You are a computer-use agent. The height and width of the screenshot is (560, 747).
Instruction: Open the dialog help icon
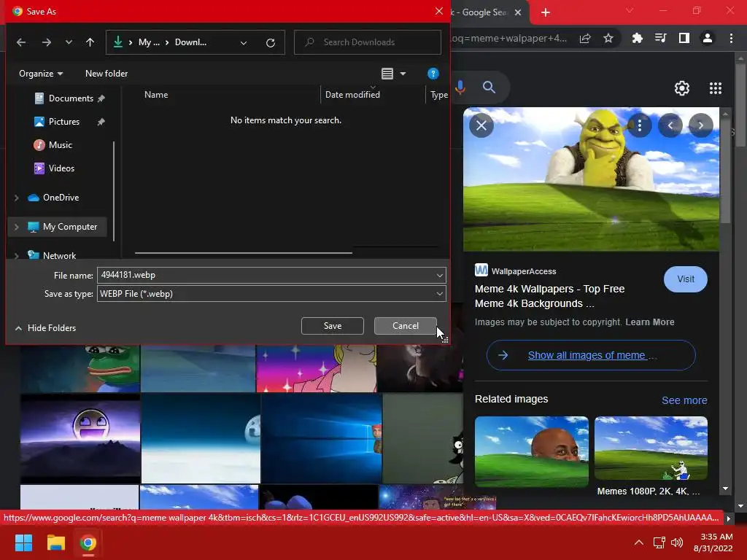(433, 74)
